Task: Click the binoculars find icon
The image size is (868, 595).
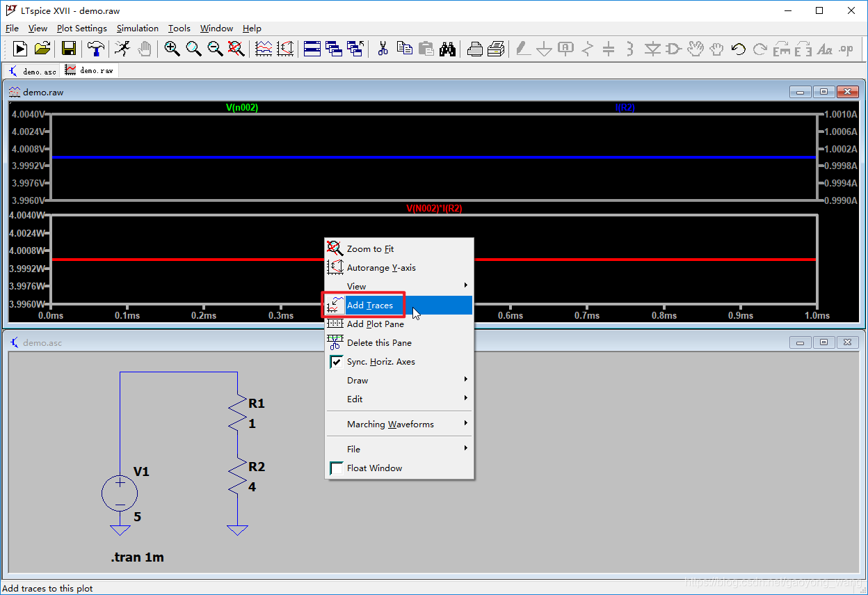Action: pos(448,49)
